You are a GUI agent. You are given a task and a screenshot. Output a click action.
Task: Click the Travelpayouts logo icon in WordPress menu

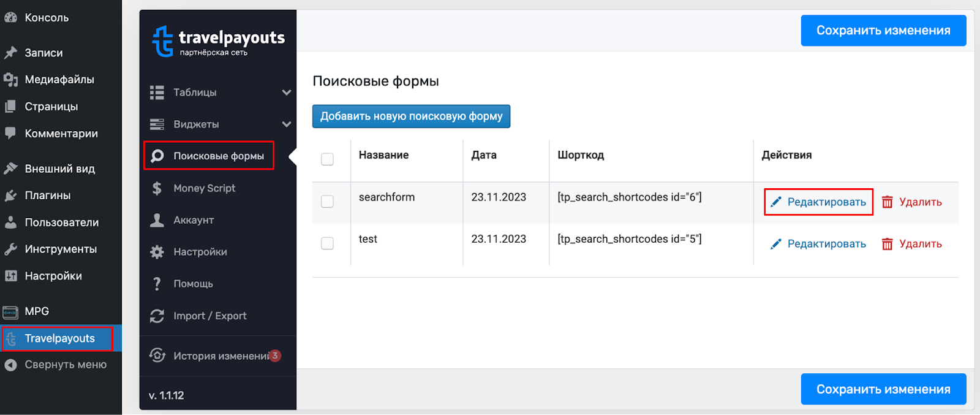click(11, 339)
